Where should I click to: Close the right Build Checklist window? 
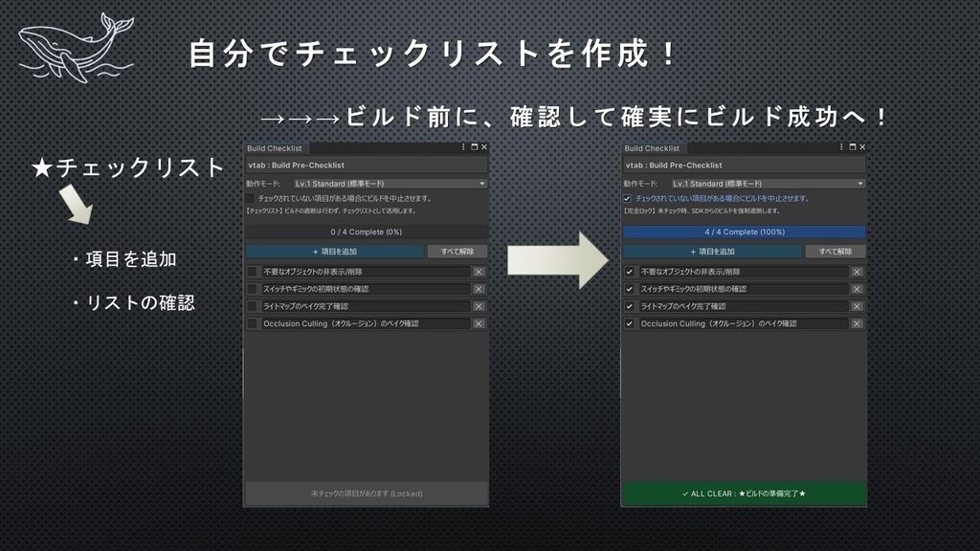(x=862, y=146)
